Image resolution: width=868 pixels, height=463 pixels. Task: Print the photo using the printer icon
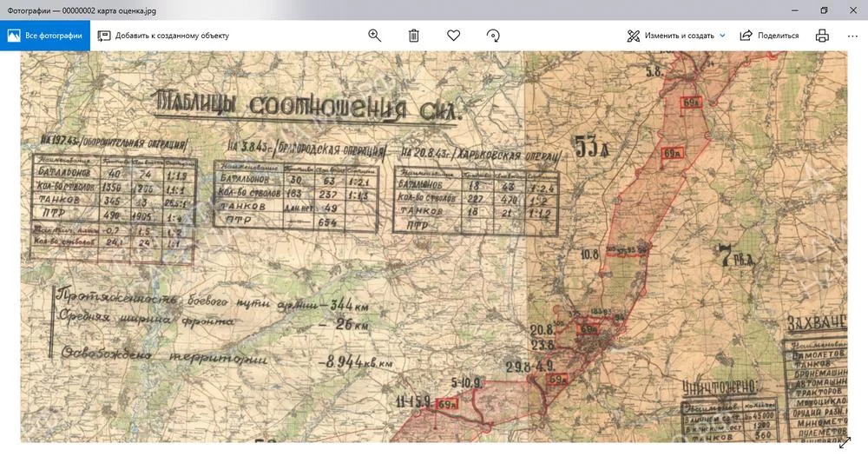(x=822, y=36)
